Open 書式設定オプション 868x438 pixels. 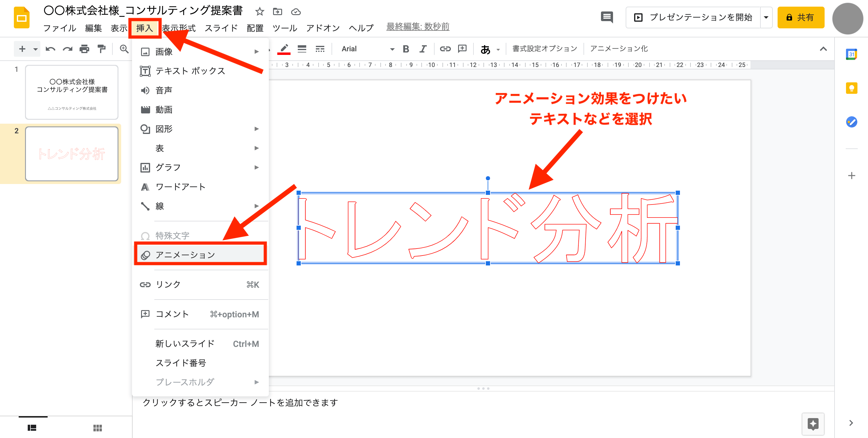(545, 49)
